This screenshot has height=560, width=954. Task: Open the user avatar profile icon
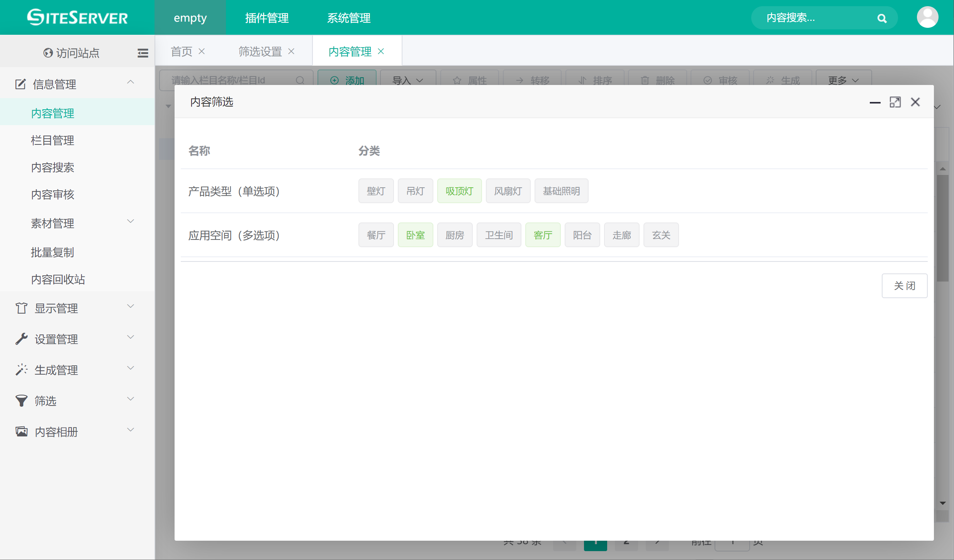[927, 17]
